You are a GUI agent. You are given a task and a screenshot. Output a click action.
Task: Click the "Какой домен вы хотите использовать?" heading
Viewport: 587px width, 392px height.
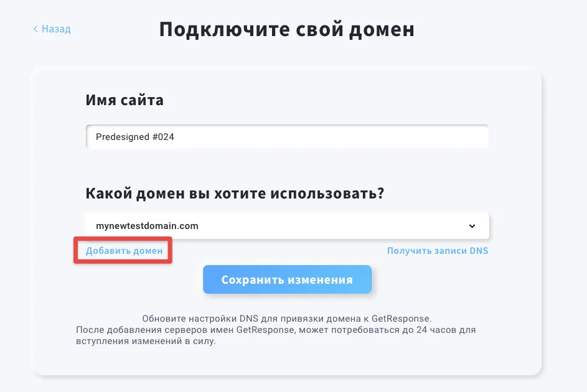click(235, 194)
